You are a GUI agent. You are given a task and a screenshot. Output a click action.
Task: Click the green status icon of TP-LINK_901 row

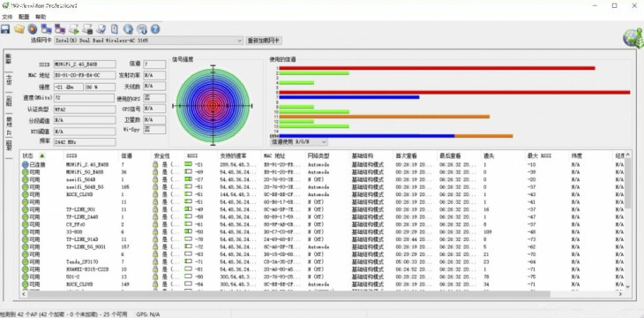26,209
